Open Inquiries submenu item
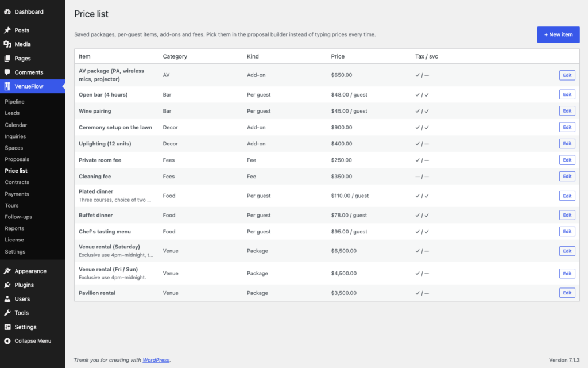 (x=16, y=136)
